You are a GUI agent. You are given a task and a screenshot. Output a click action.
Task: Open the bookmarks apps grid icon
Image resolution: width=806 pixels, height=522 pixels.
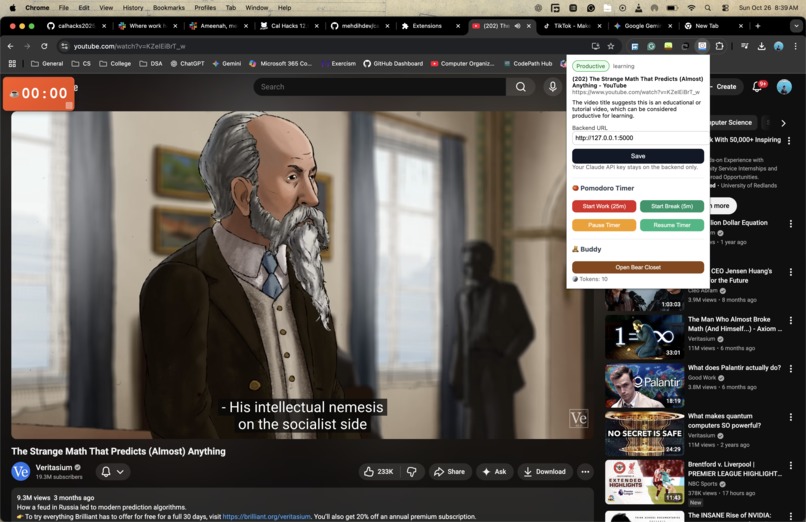[12, 64]
